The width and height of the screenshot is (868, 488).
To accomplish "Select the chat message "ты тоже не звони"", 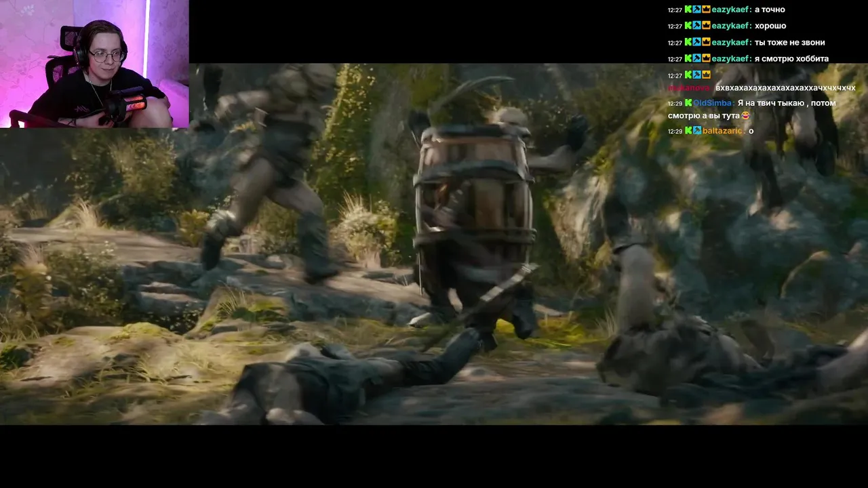I will [x=789, y=42].
